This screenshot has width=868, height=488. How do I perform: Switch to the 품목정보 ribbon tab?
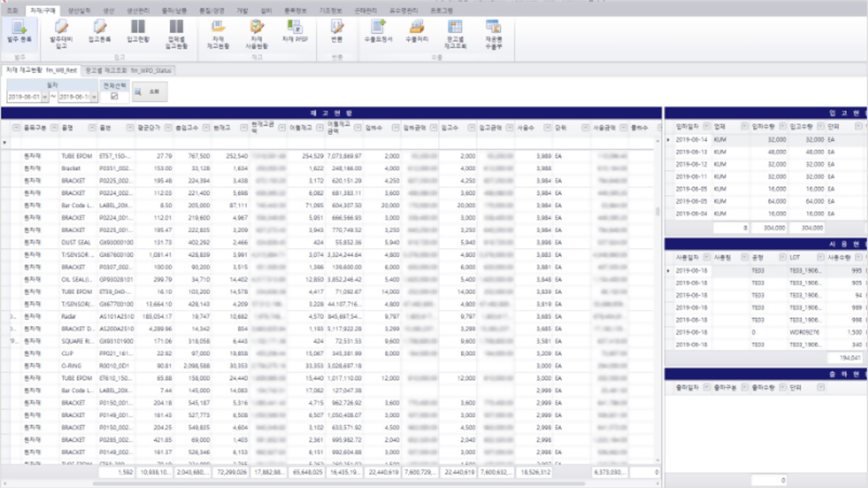[296, 11]
